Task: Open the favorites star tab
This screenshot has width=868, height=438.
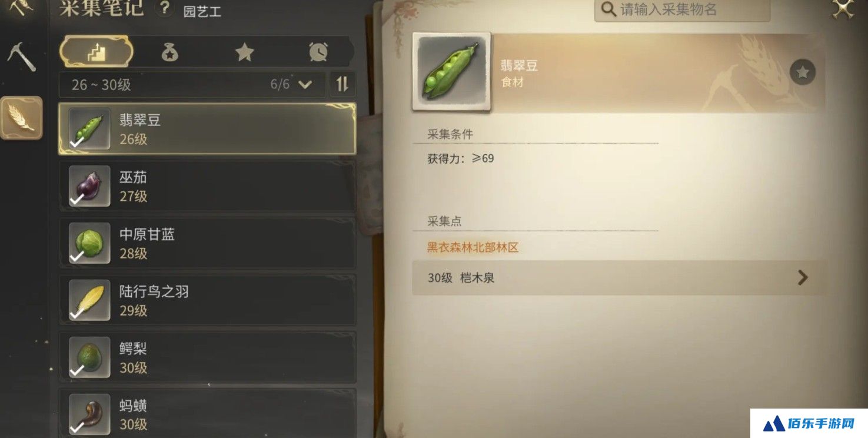Action: pos(244,52)
